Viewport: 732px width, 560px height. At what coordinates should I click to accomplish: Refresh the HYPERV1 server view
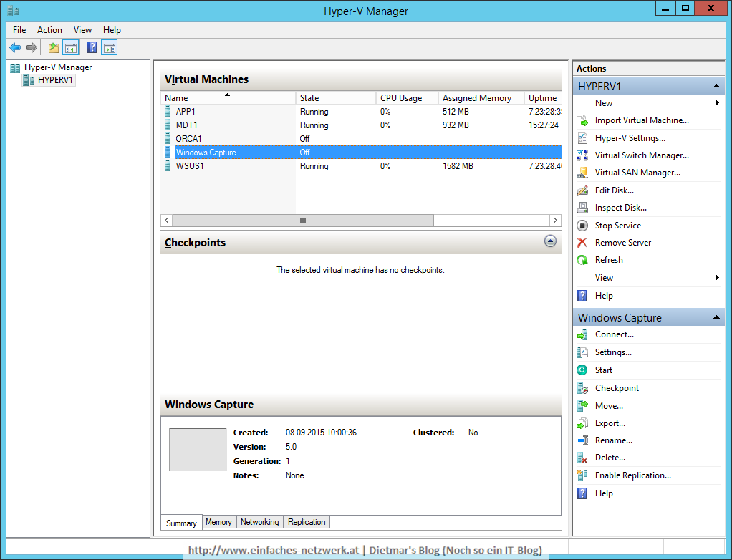[x=609, y=260]
